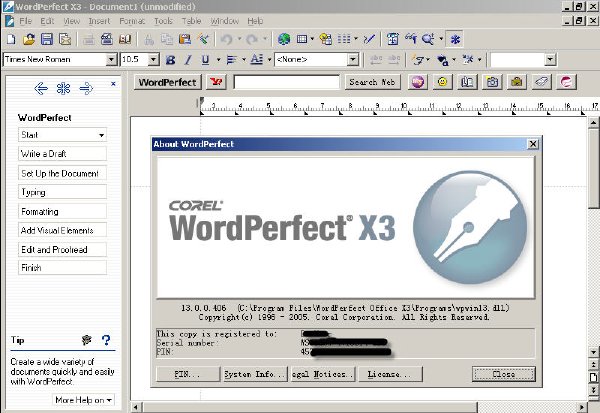Screen dimensions: 600x413
Task: Click the print preview icon next to Print
Action: [x=106, y=39]
